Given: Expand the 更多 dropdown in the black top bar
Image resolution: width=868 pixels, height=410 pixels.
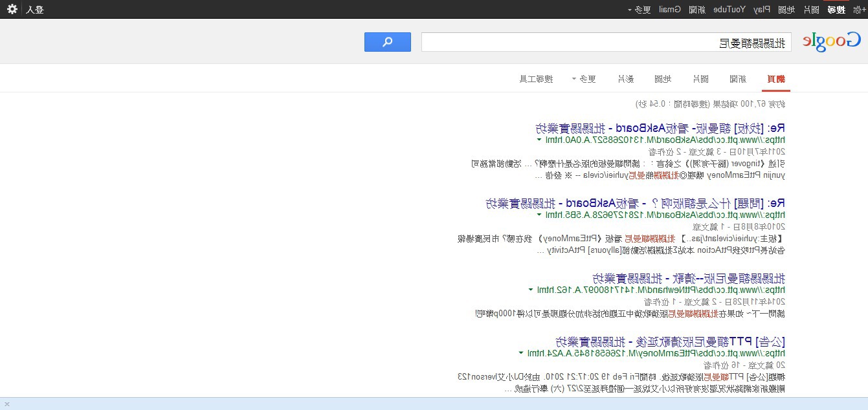Looking at the screenshot, I should point(639,9).
